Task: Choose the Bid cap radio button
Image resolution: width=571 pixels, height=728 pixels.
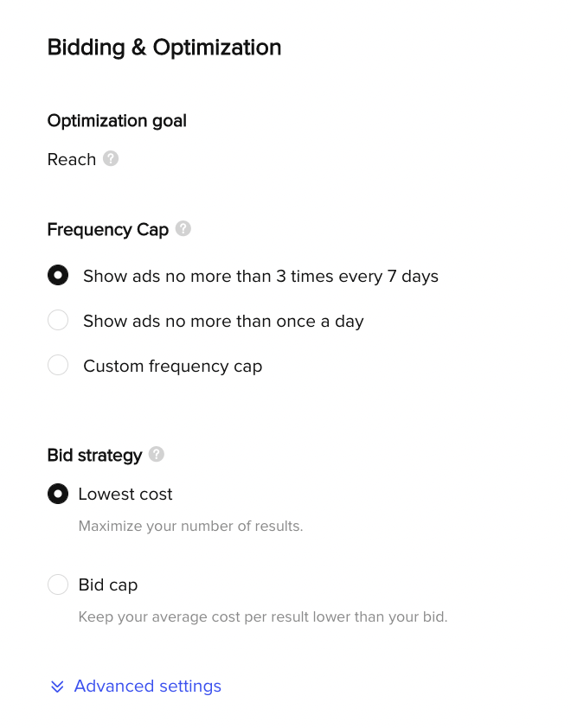Action: coord(58,585)
